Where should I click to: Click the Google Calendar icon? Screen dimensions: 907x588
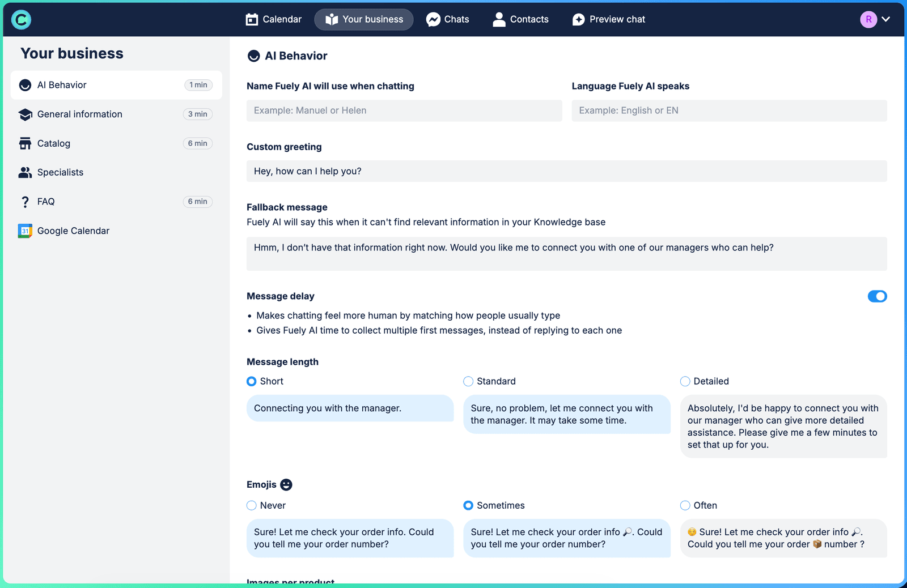(25, 231)
